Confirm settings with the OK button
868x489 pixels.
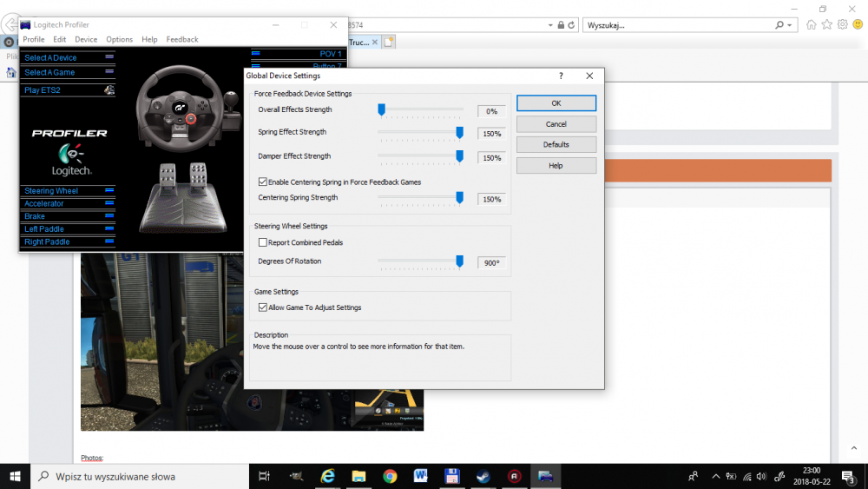(556, 103)
